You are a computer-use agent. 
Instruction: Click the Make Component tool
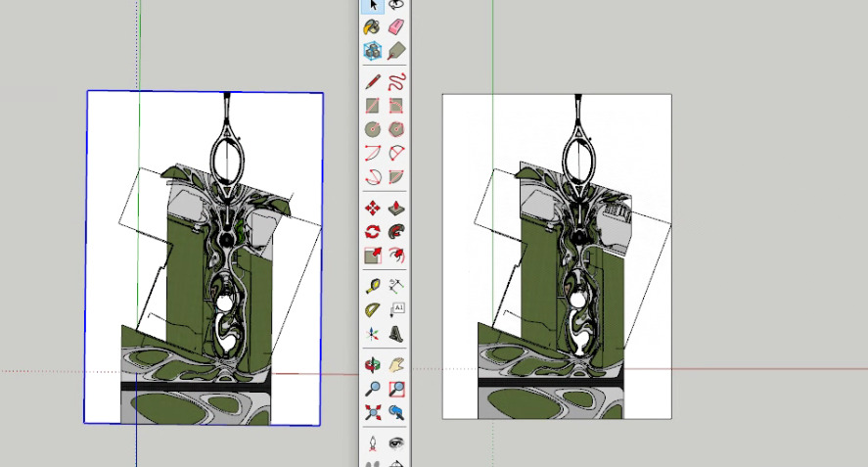[373, 51]
